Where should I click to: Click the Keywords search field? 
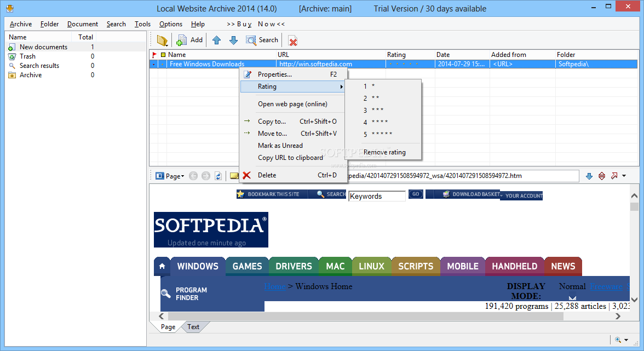pos(377,196)
